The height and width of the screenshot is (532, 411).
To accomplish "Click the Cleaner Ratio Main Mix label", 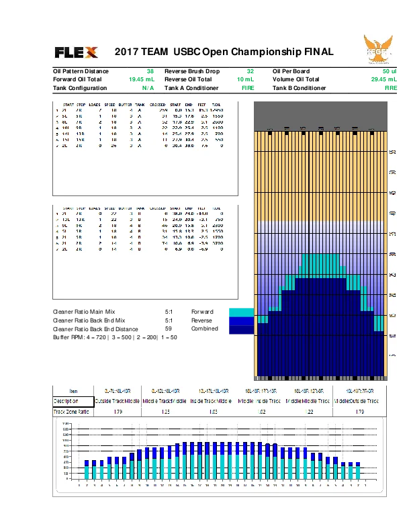I will point(84,312).
